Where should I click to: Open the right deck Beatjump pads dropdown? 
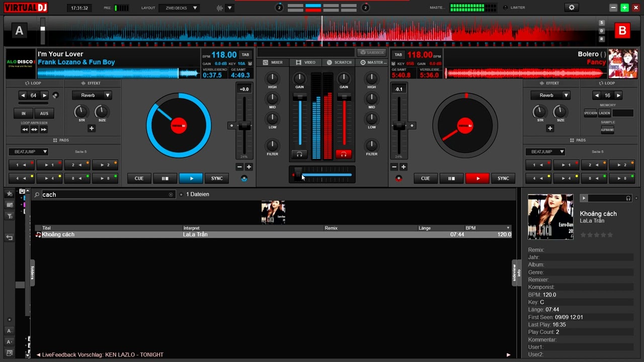[545, 152]
